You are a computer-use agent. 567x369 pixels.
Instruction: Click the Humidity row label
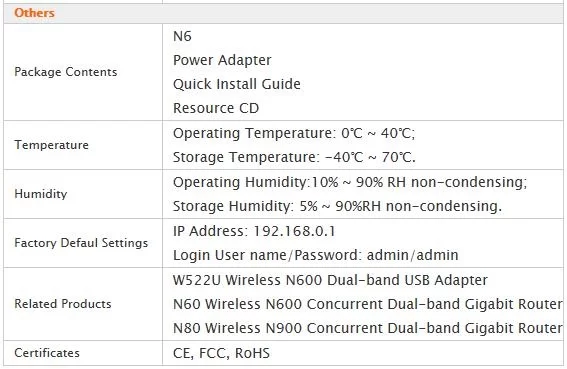pos(40,194)
